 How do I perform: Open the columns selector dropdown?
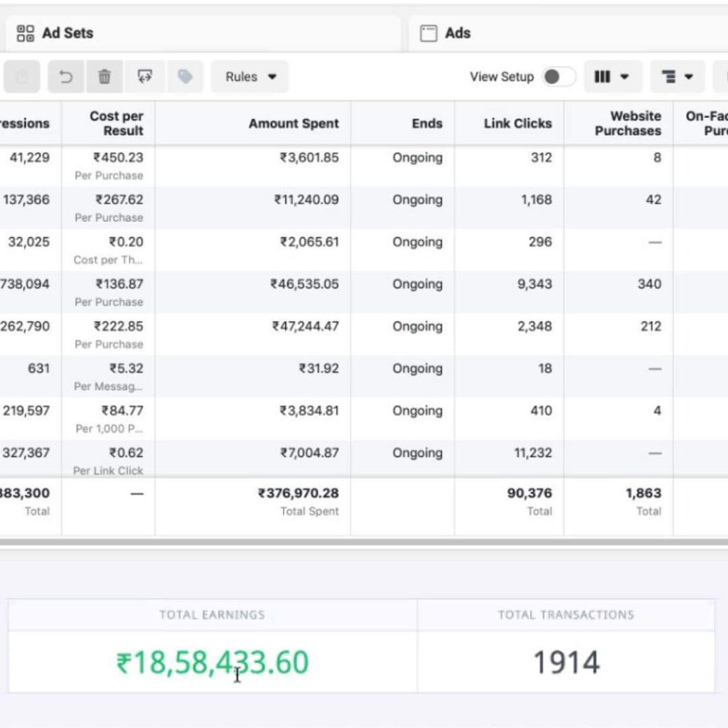point(612,77)
